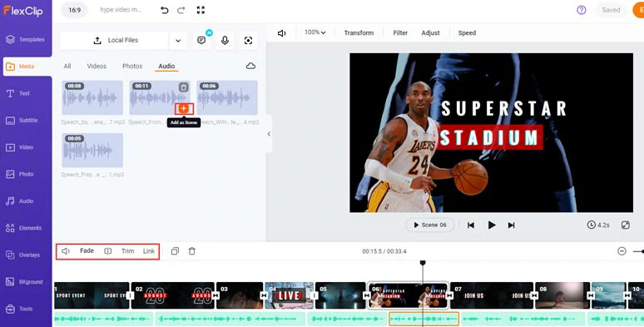Screen dimensions: 644x327
Task: Select the highlighted audio track segment
Action: pos(424,319)
